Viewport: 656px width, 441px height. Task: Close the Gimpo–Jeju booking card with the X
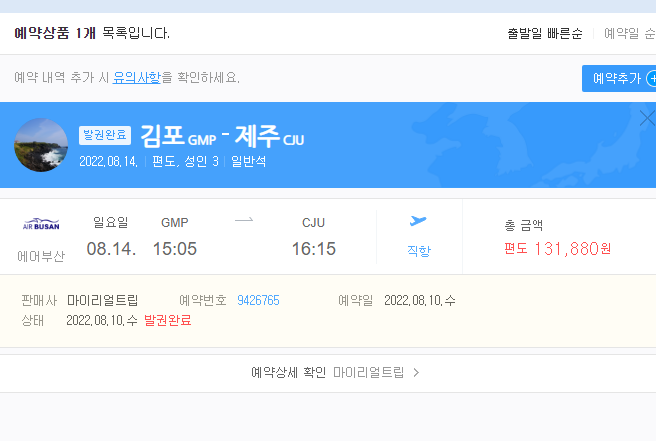[x=647, y=119]
